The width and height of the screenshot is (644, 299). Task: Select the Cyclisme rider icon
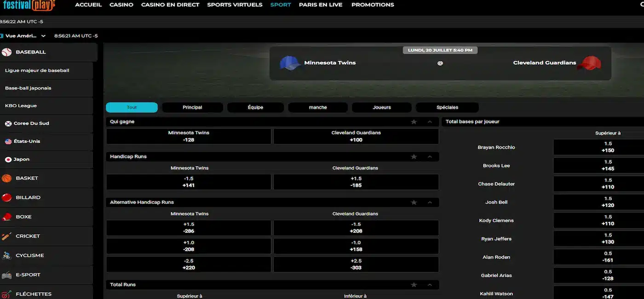(6, 255)
